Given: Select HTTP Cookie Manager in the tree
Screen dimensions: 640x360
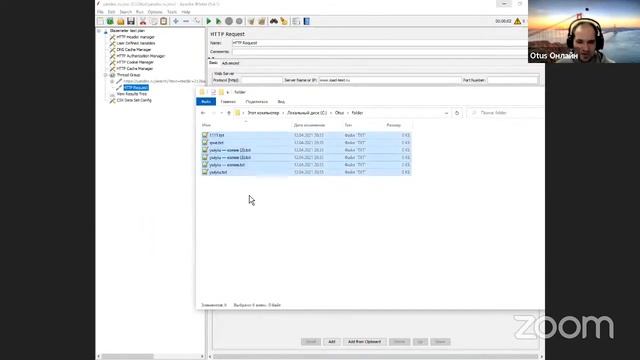Looking at the screenshot, I should tap(135, 62).
